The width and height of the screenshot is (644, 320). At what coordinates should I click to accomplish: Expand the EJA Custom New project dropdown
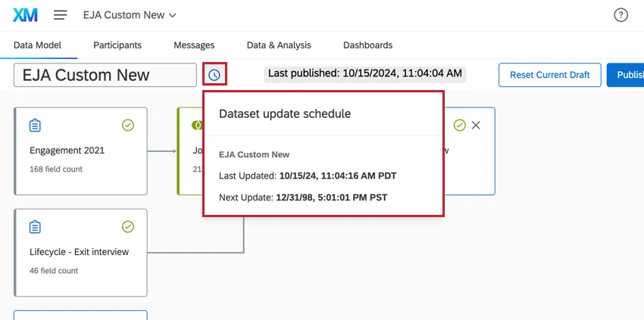(130, 15)
